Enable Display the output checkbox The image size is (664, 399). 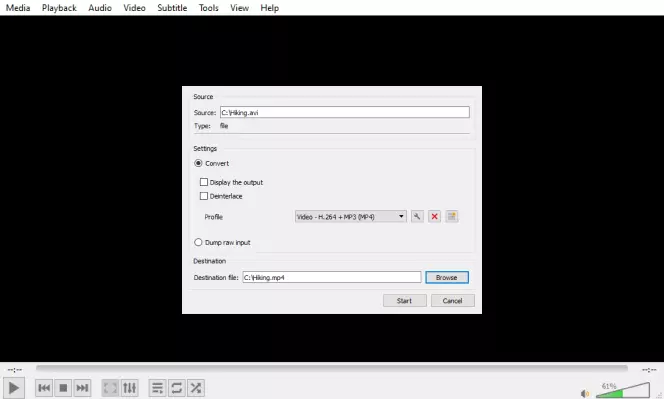coord(204,182)
